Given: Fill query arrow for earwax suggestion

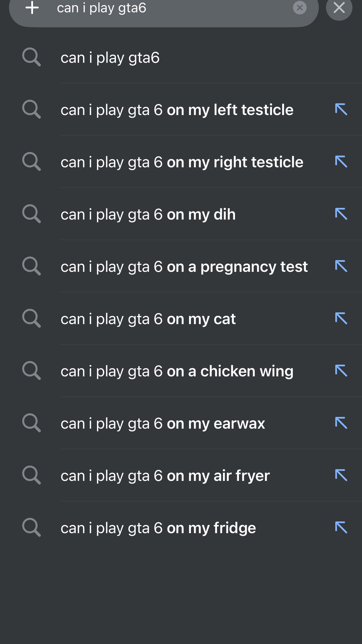Looking at the screenshot, I should point(341,423).
